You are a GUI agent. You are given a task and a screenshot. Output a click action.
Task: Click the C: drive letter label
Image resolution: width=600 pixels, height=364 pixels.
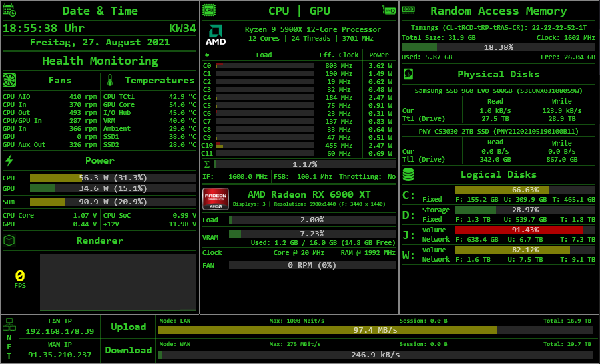point(408,196)
